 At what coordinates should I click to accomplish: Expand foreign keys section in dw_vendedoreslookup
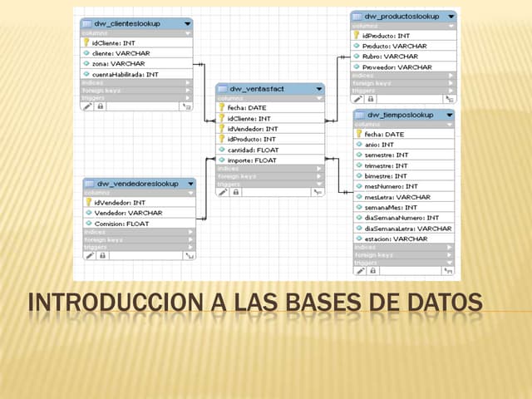coord(190,239)
